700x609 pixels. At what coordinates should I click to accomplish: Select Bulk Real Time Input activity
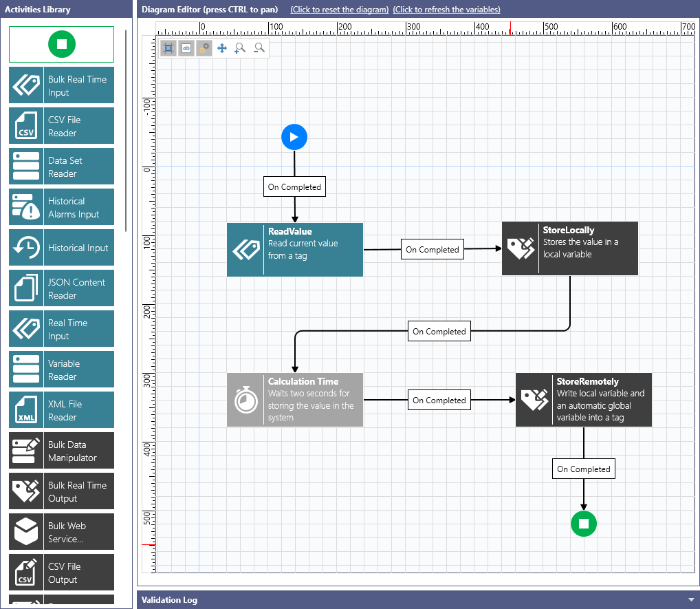[x=62, y=85]
